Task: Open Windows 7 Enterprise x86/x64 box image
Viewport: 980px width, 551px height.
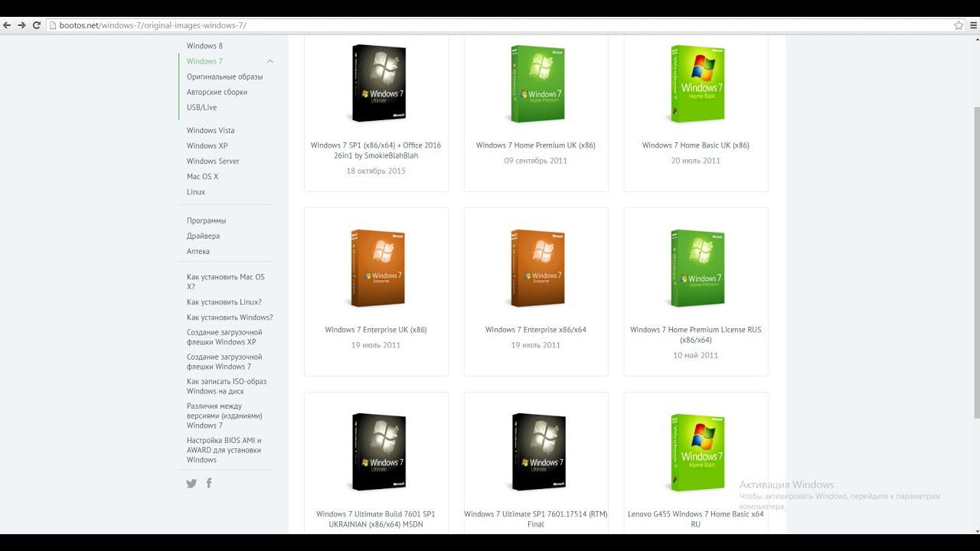Action: [x=536, y=268]
